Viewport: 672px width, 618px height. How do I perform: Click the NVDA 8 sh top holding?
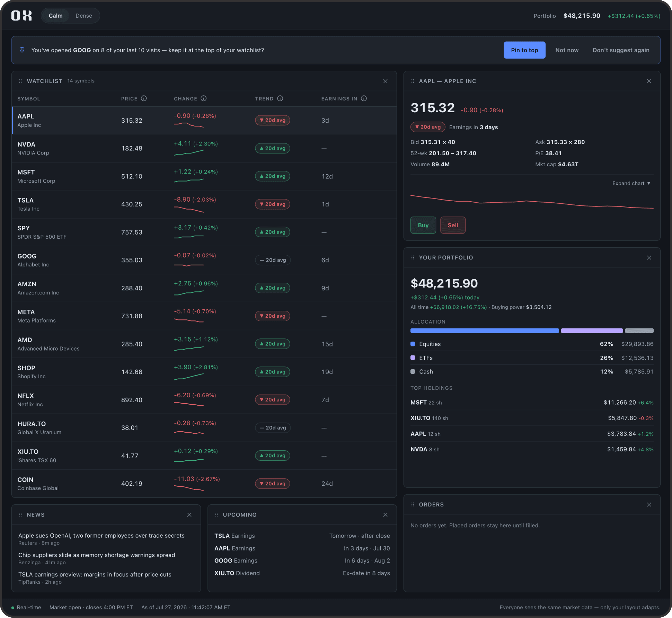click(532, 449)
